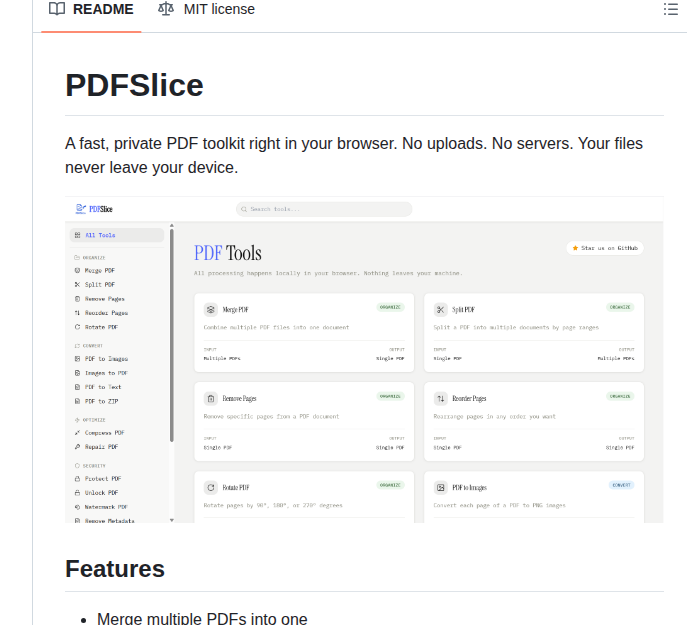
Task: Click the sidebar Remove Pages icon
Action: click(78, 299)
